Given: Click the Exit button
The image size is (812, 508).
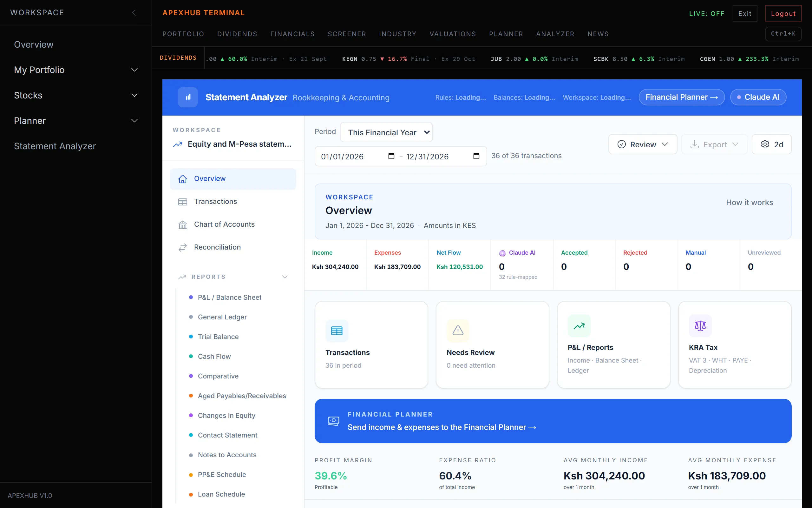Looking at the screenshot, I should pyautogui.click(x=745, y=13).
